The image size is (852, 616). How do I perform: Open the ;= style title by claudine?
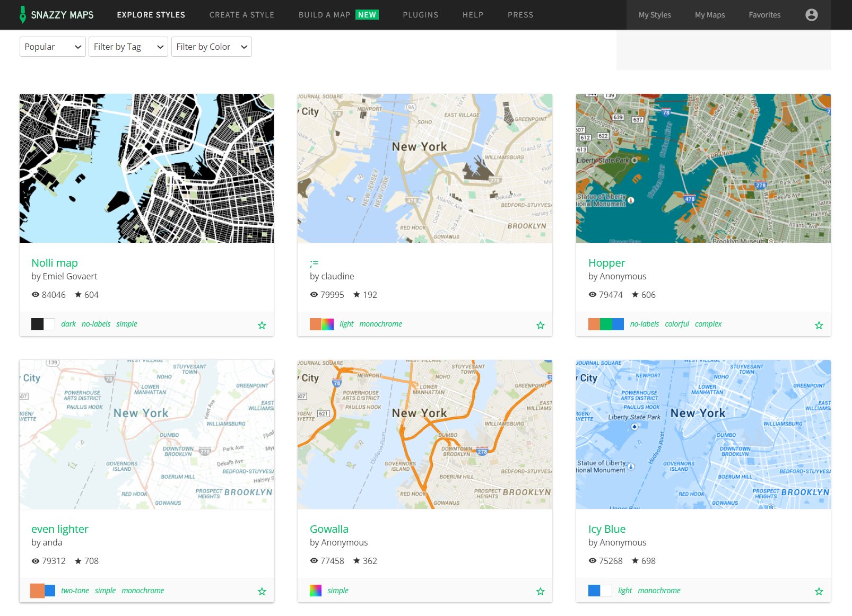(x=314, y=263)
